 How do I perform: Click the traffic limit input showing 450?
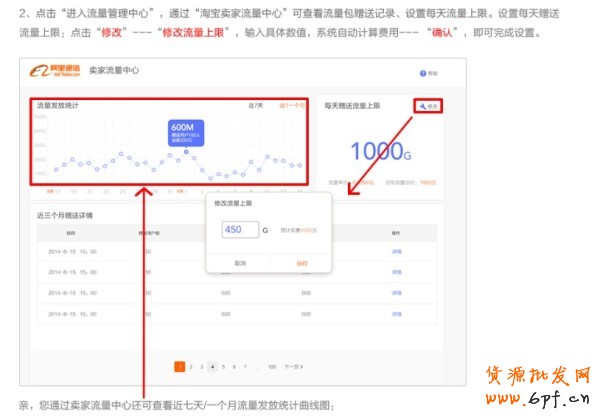pyautogui.click(x=241, y=229)
